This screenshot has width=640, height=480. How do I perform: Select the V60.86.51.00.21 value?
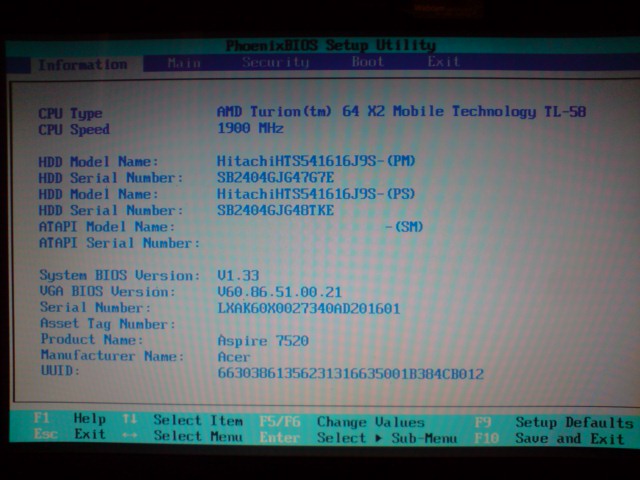tap(280, 292)
